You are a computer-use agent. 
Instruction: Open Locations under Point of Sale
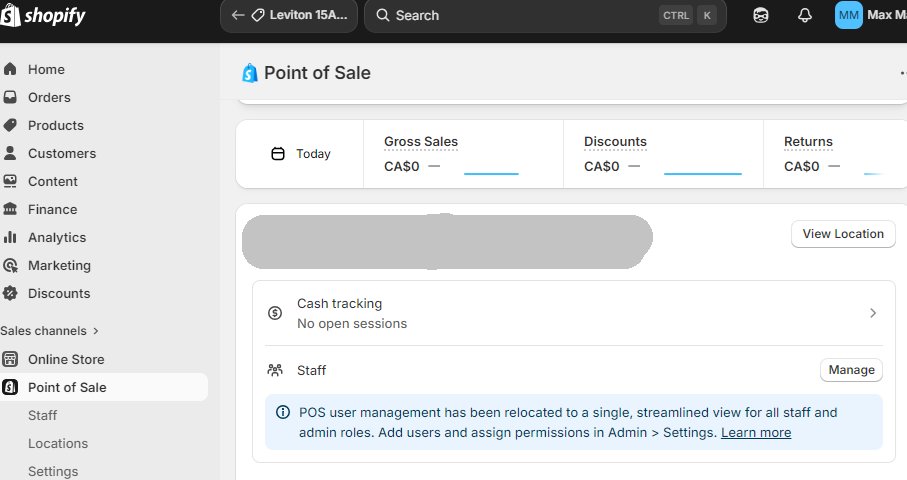(x=58, y=444)
